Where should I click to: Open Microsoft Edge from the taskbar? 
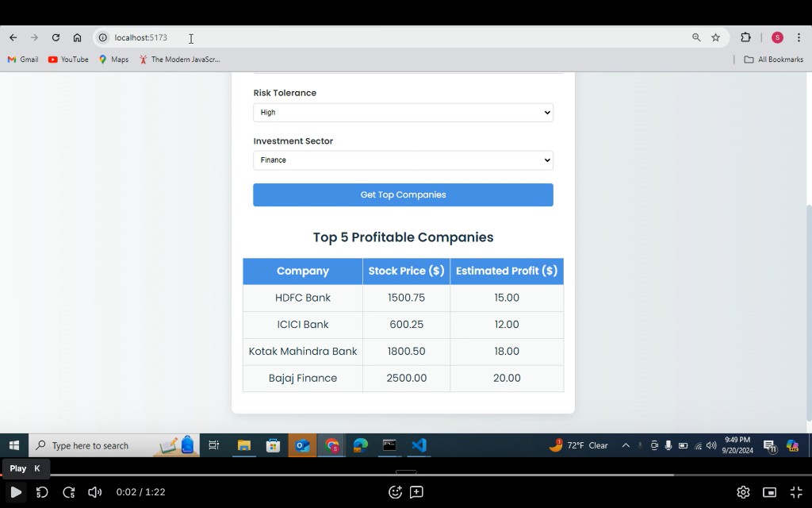click(361, 445)
